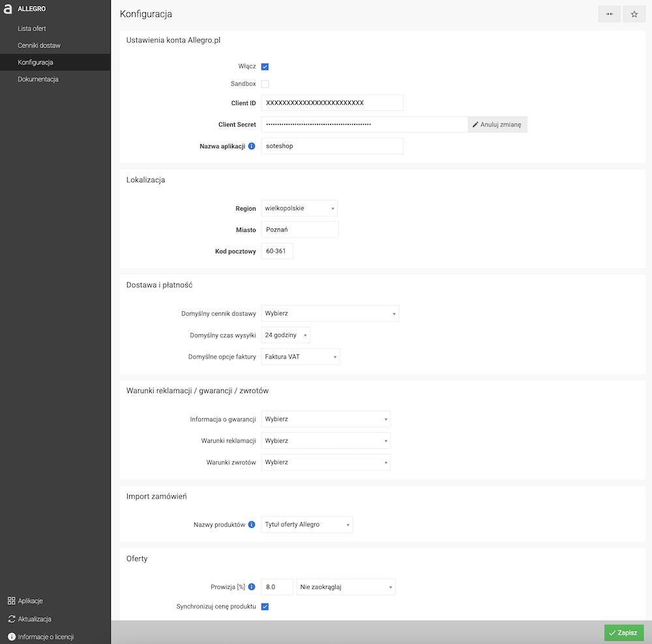Open the Region dropdown showing wielkopolskie
Screen dimensions: 652x644
coord(299,208)
